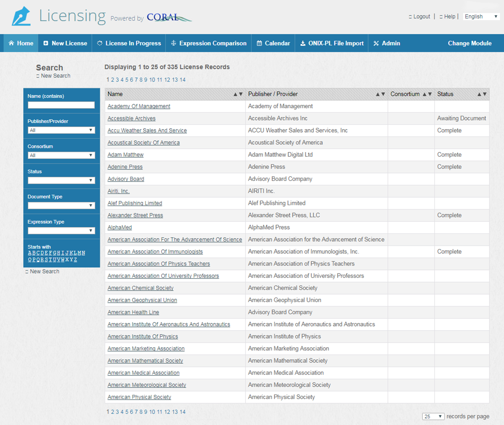
Task: Sort Status column ascending arrow
Action: coord(479,94)
